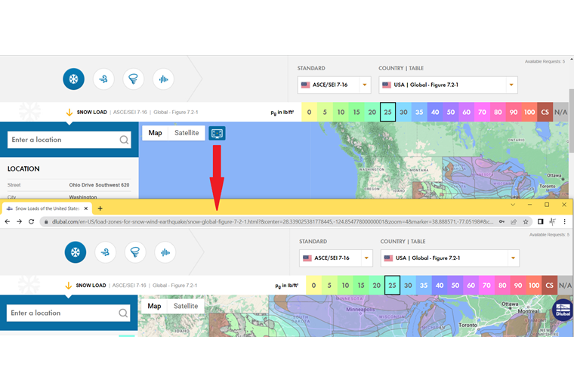This screenshot has width=574, height=392.
Task: Select legend swatch CS in upper window
Action: pos(545,113)
